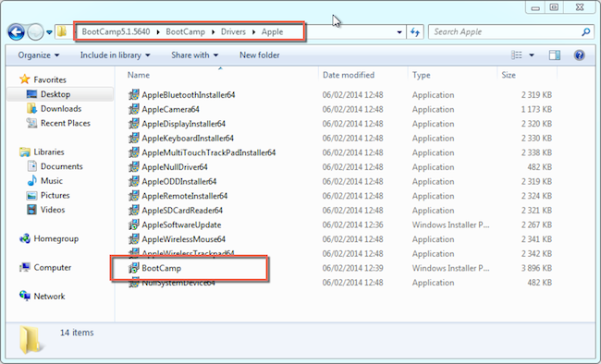The width and height of the screenshot is (601, 364).
Task: Click the AppleNullDriver64 file icon
Action: tap(133, 167)
